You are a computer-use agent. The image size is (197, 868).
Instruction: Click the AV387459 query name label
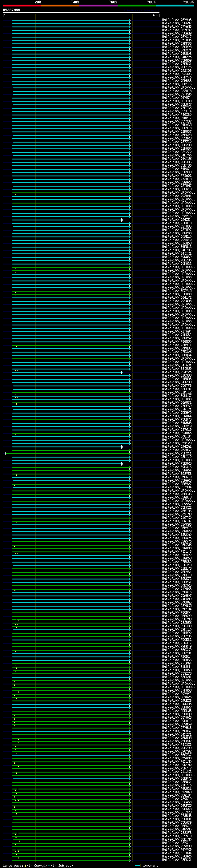[x=11, y=10]
